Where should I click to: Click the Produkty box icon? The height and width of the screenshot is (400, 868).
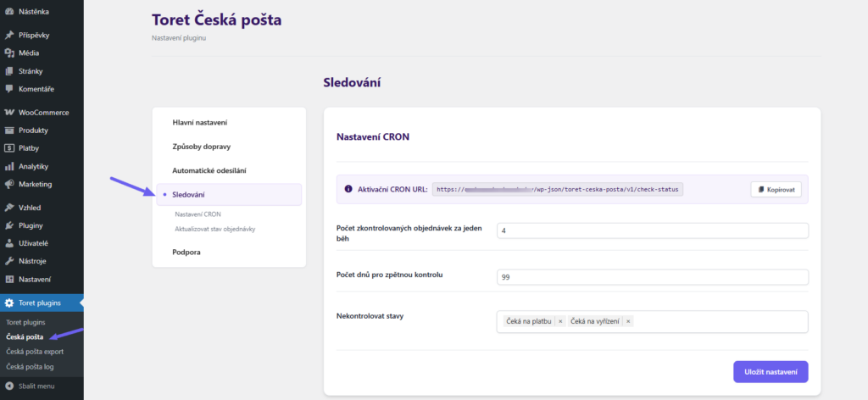[x=8, y=131]
